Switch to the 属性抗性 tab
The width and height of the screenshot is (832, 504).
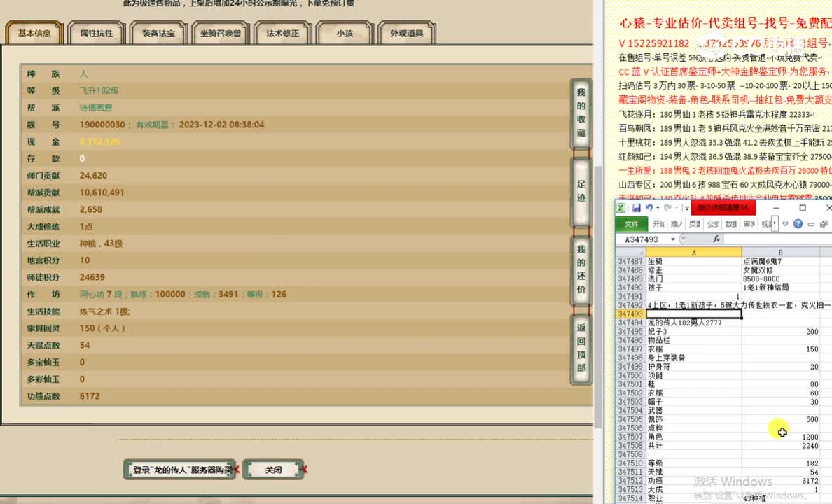96,32
